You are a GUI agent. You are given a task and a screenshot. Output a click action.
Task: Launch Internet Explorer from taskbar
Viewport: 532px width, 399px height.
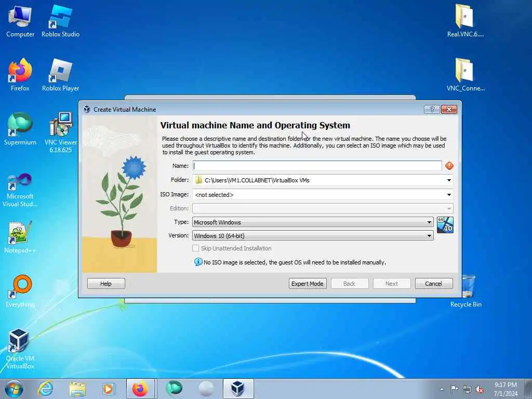[x=46, y=389]
